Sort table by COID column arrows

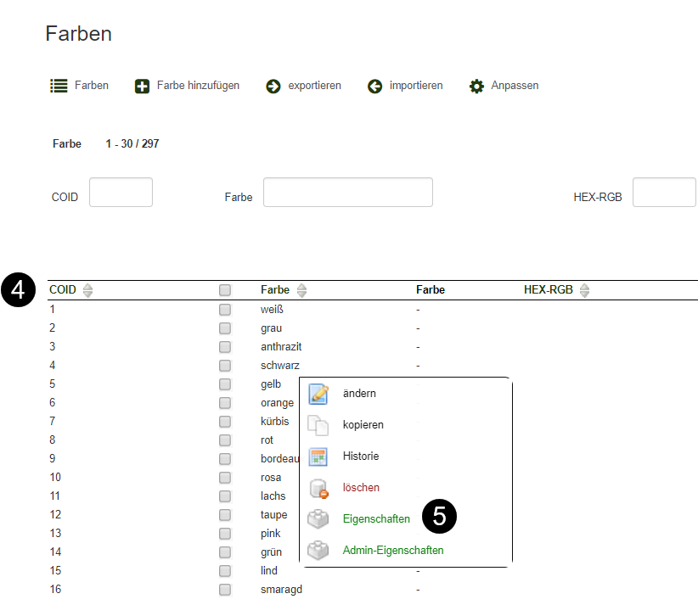click(87, 290)
